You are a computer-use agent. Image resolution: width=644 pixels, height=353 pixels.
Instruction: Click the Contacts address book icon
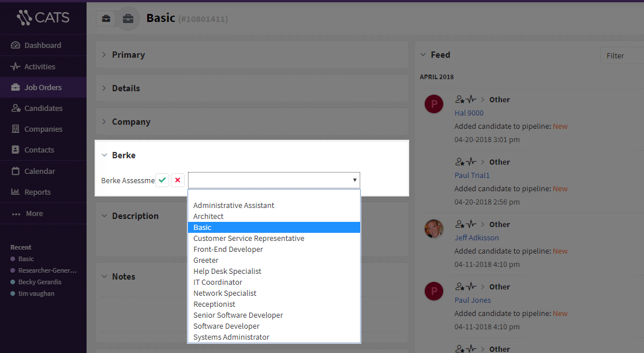click(15, 150)
